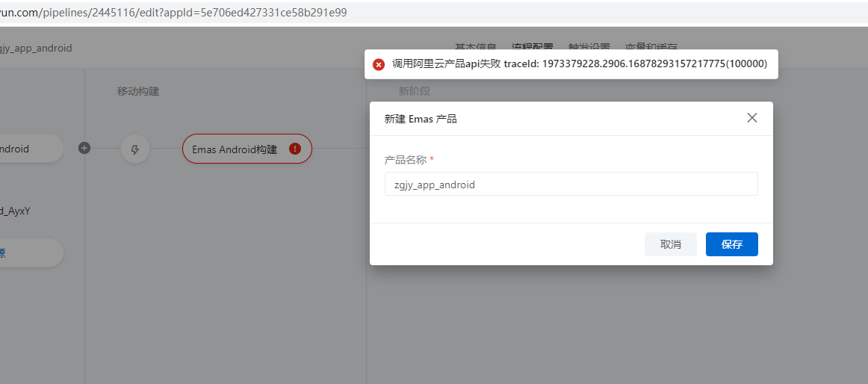Viewport: 868px width, 384px height.
Task: Add a stage with plus icon
Action: (x=84, y=148)
